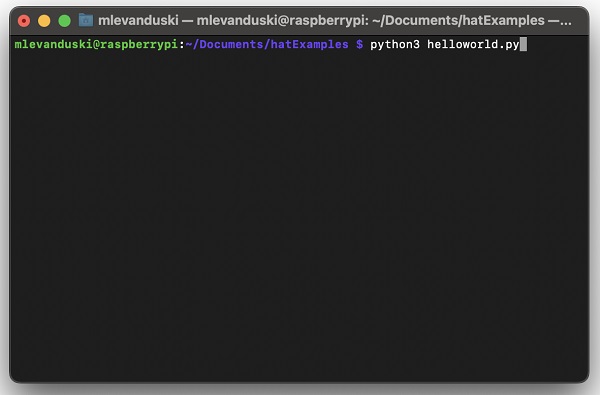Screen dimensions: 600x395
Task: Close the Terminal window with red button
Action: point(24,21)
